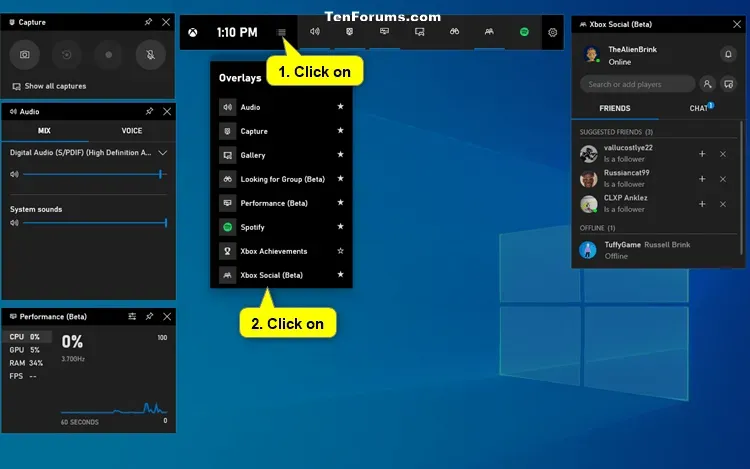Select Gallery in the Overlays list

coord(253,155)
